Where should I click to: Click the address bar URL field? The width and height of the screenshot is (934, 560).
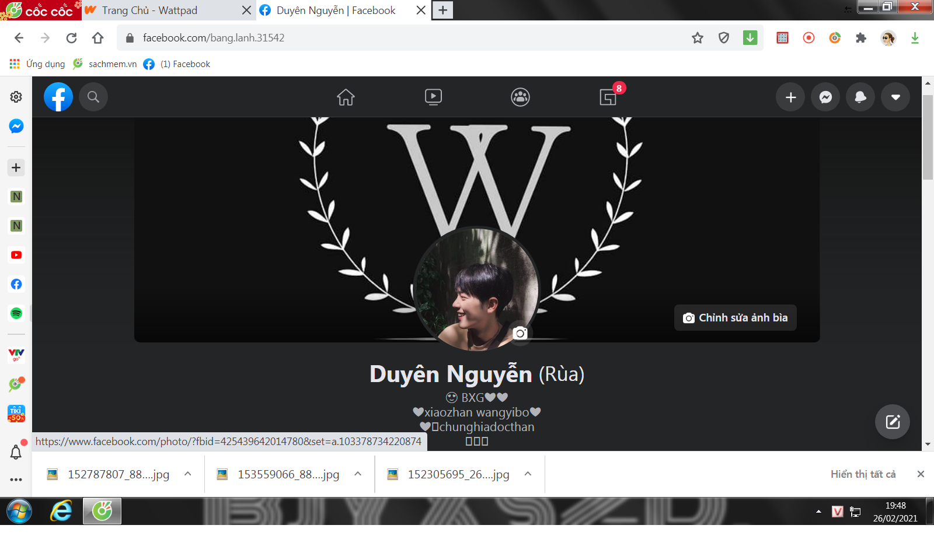tap(409, 38)
